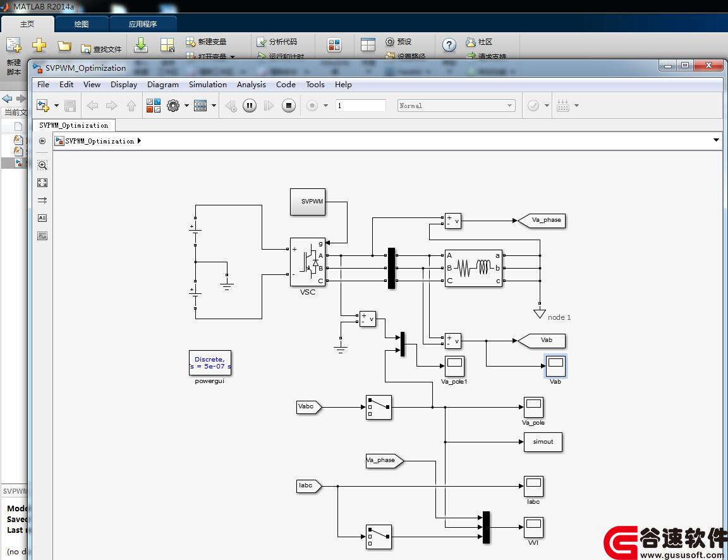Navigate back in model history
Image resolution: width=728 pixels, height=560 pixels.
coord(92,106)
